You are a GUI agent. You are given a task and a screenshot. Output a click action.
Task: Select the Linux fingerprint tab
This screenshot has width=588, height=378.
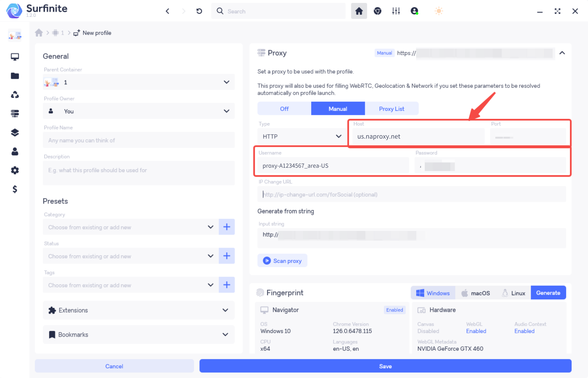coord(513,293)
